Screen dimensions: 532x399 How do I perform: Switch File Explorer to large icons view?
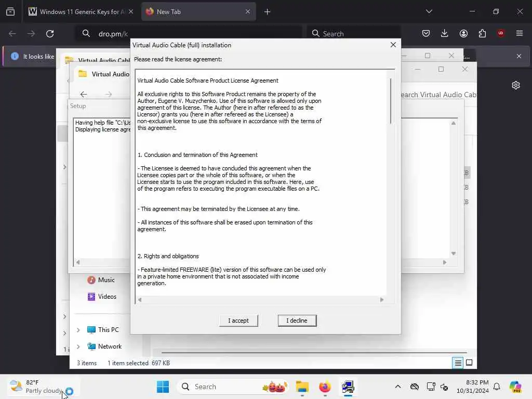(x=469, y=363)
